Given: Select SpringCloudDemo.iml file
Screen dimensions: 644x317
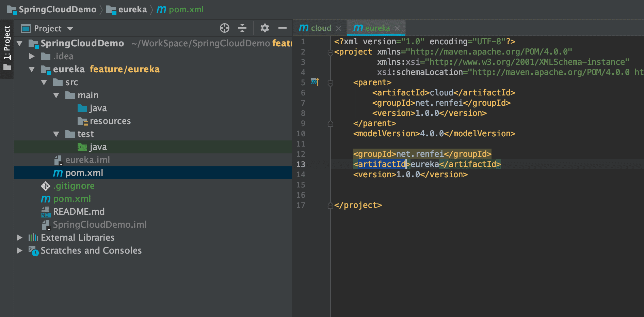Looking at the screenshot, I should coord(153,225).
